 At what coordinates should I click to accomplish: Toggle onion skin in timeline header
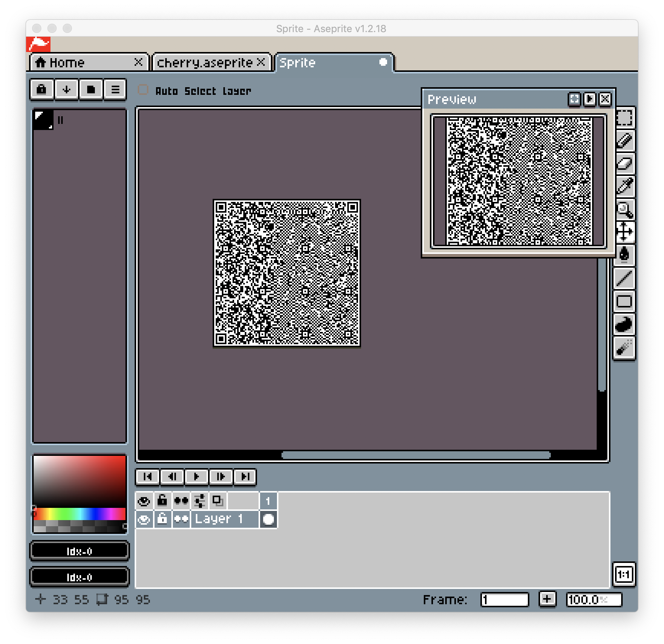[218, 501]
